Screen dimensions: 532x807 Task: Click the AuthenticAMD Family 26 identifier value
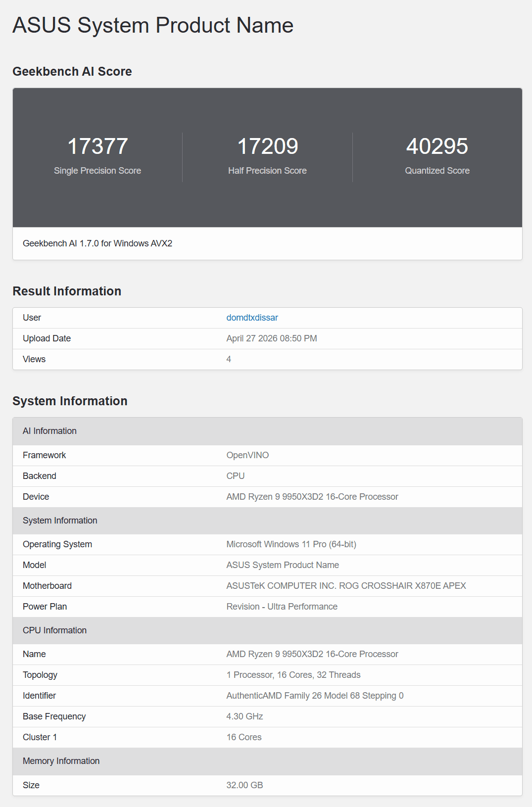click(315, 696)
